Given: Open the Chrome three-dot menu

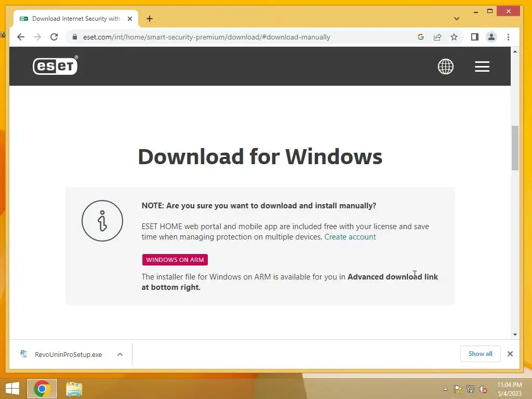Looking at the screenshot, I should 508,37.
